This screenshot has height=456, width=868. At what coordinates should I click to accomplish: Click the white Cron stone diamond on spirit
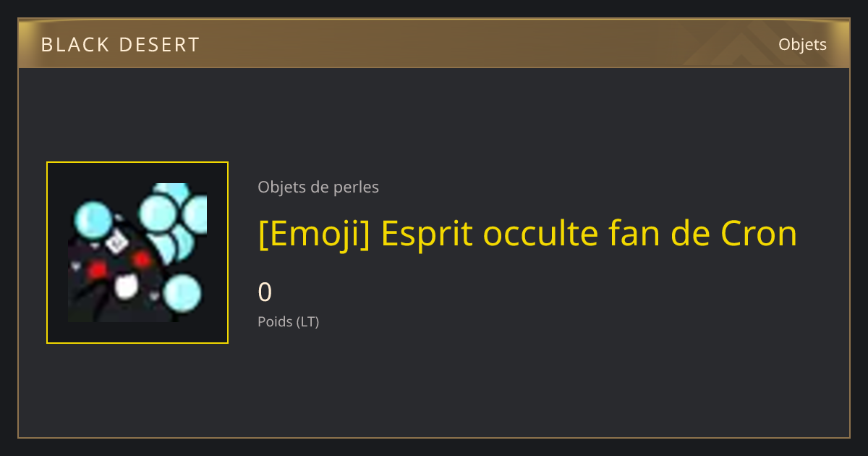115,242
